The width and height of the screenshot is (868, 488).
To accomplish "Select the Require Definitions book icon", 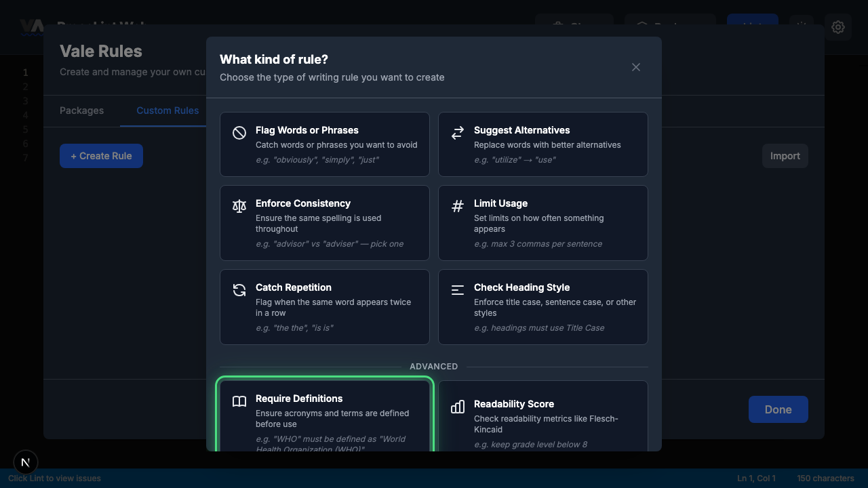I will pyautogui.click(x=239, y=401).
